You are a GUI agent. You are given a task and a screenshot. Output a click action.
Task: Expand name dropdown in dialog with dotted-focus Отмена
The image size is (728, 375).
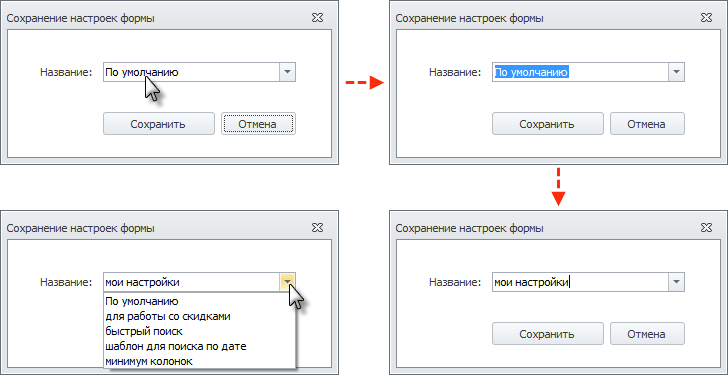(x=287, y=72)
